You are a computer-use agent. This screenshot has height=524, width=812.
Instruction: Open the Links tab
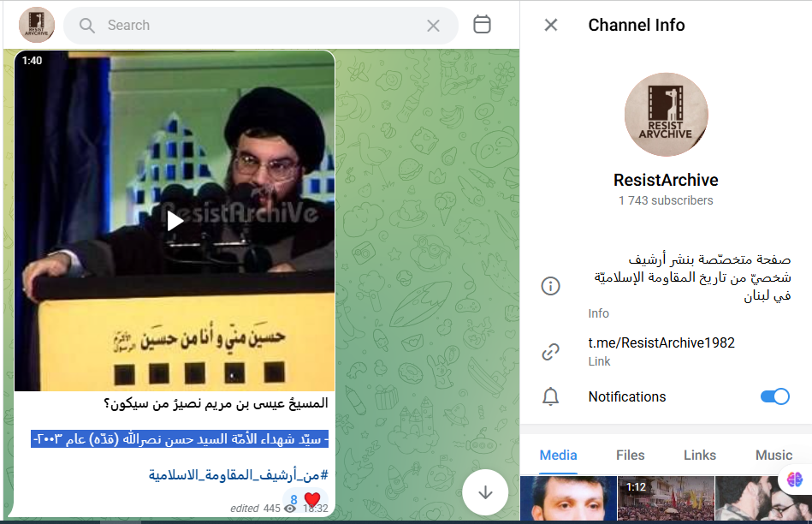pyautogui.click(x=699, y=456)
